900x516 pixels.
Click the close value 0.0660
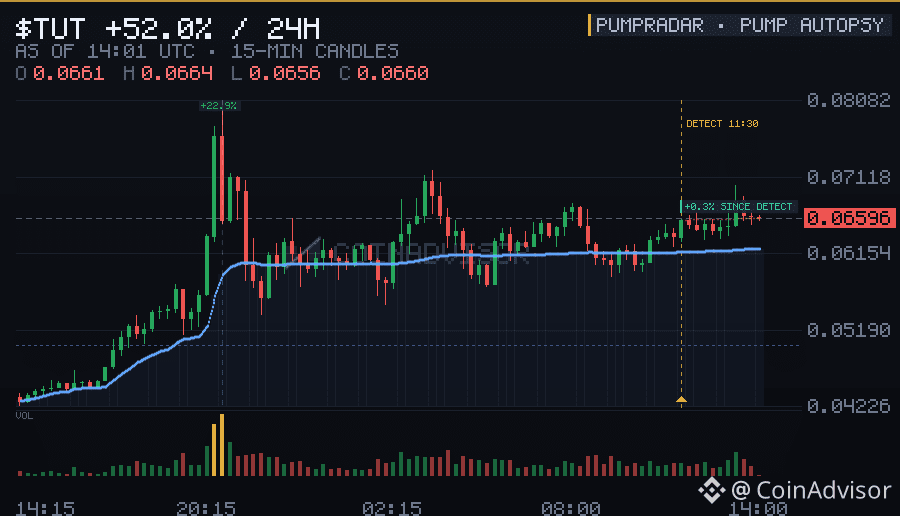(x=392, y=73)
